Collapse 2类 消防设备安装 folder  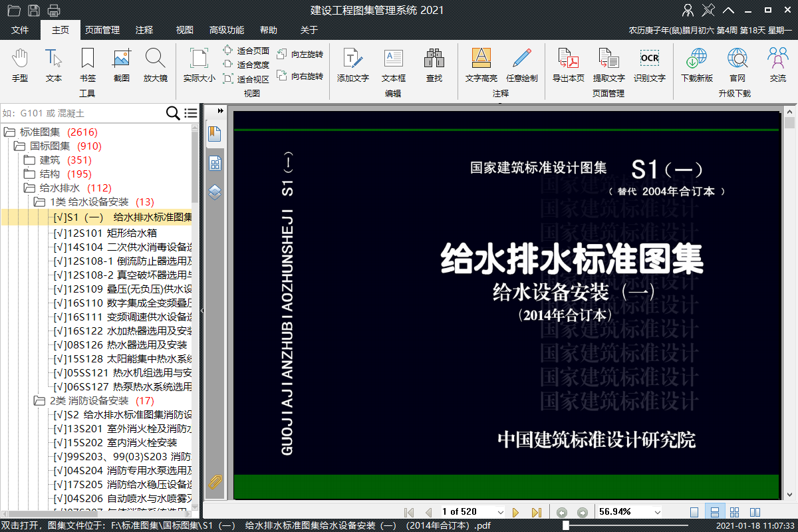pos(39,401)
